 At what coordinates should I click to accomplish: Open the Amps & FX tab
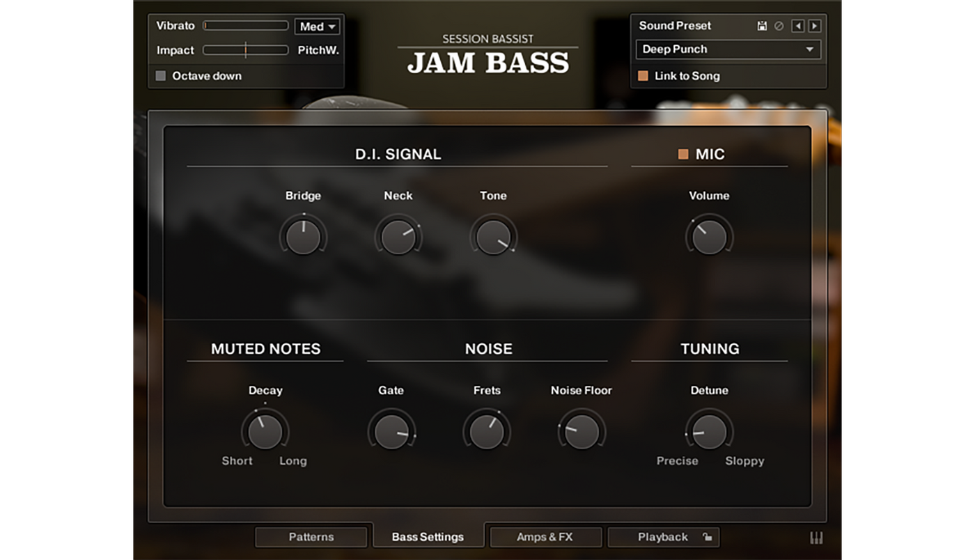coord(545,537)
